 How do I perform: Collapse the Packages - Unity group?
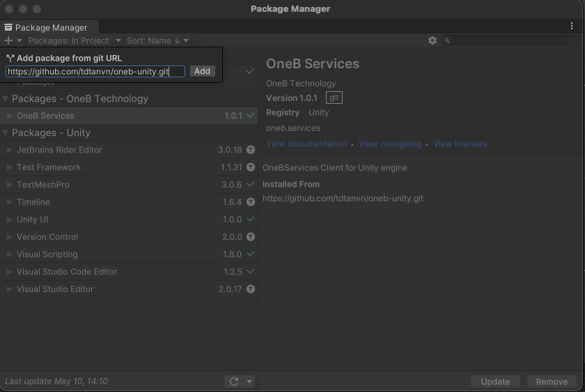pyautogui.click(x=6, y=132)
